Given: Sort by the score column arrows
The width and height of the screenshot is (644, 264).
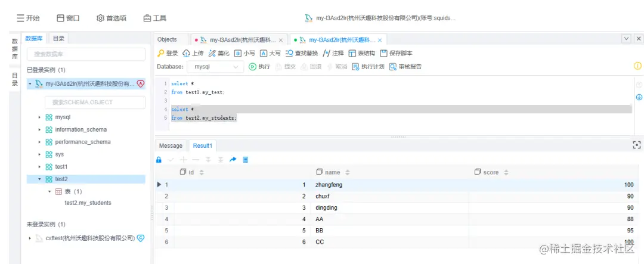Looking at the screenshot, I should point(506,173).
